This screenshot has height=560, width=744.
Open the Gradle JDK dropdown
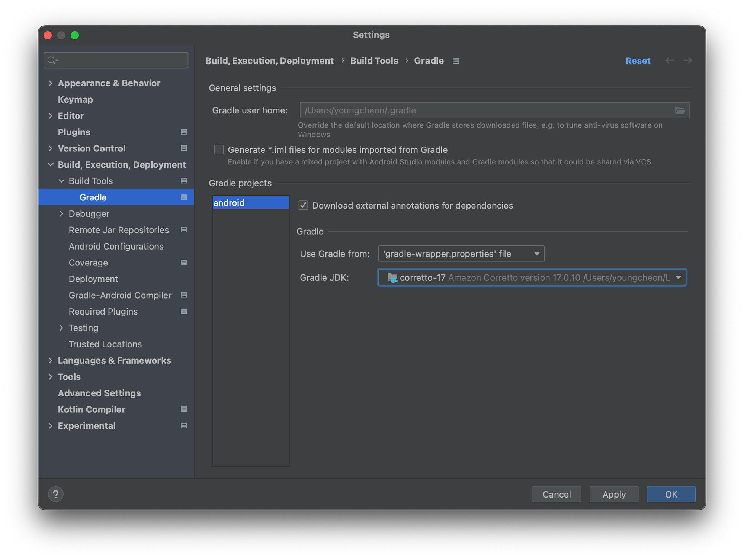click(532, 277)
